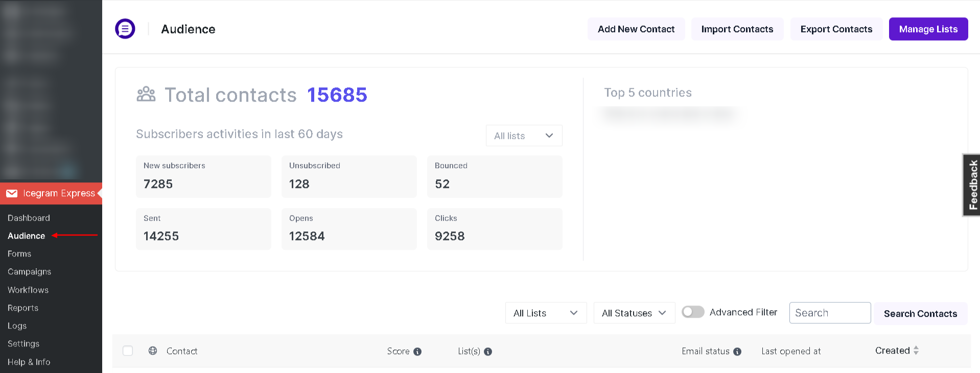Click the Sent 14255 card
This screenshot has width=980, height=373.
pos(203,229)
